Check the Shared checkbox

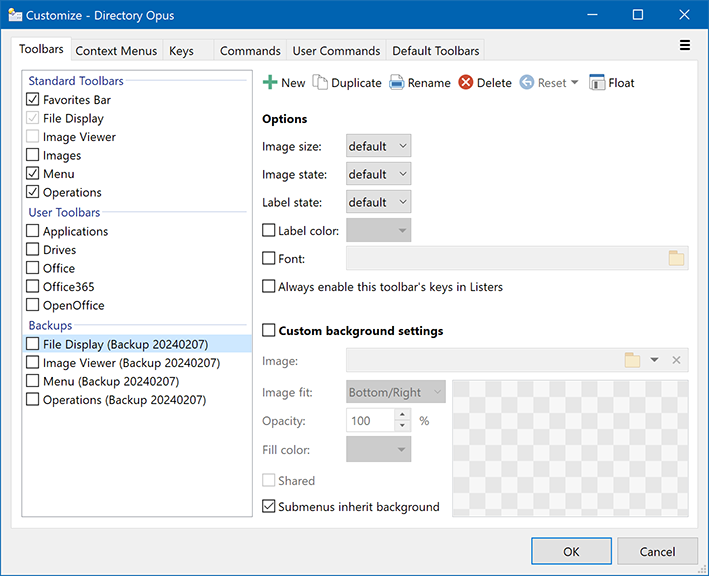[x=269, y=480]
